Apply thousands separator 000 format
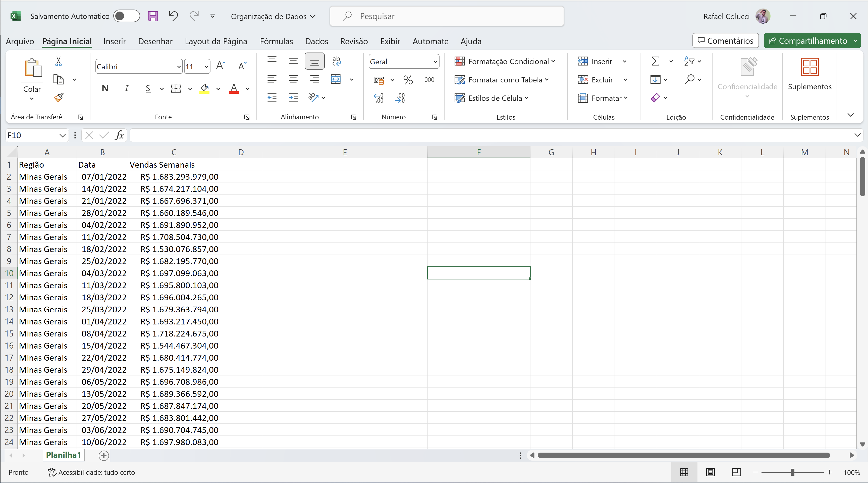Viewport: 868px width, 483px height. point(429,80)
